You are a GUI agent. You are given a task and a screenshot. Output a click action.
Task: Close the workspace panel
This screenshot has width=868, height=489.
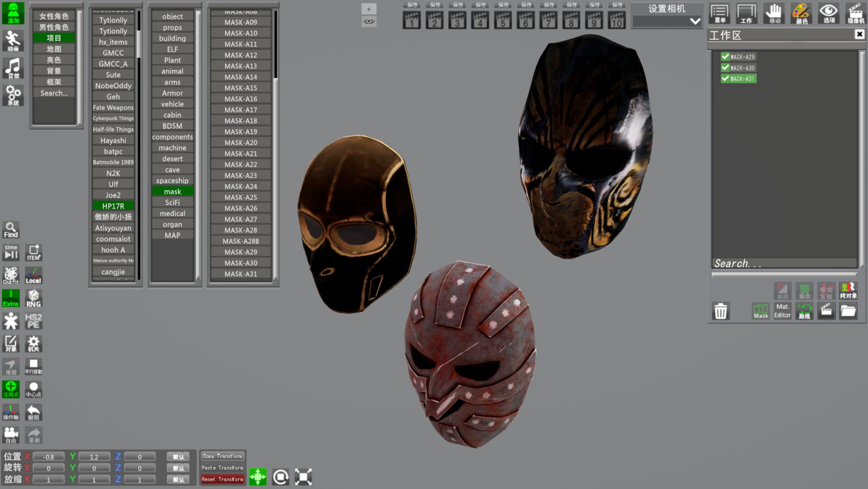tap(859, 35)
